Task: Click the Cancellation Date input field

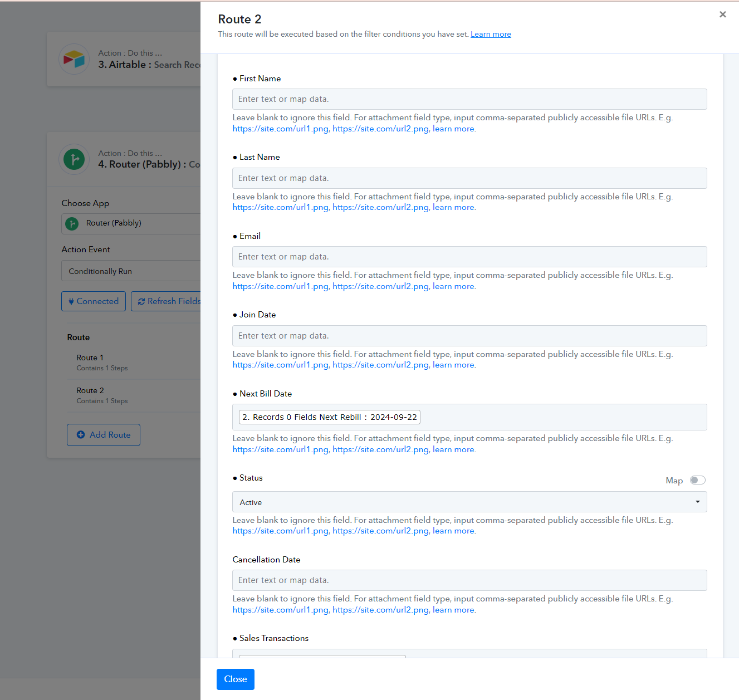Action: [469, 580]
